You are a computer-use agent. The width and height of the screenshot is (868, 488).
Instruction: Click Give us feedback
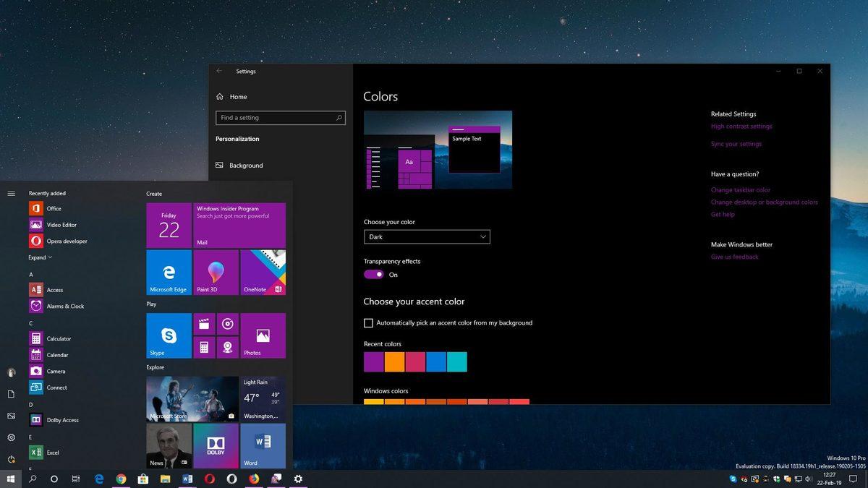734,257
